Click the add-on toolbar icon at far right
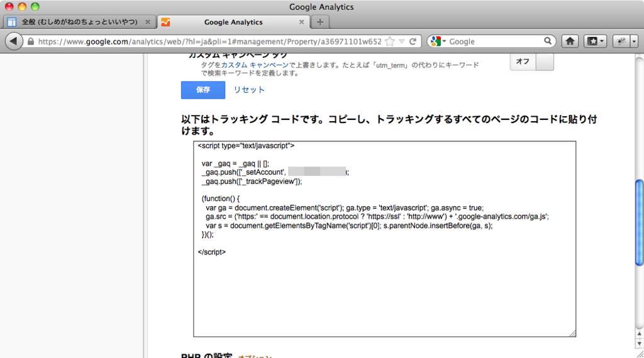This screenshot has height=358, width=644. pyautogui.click(x=621, y=41)
